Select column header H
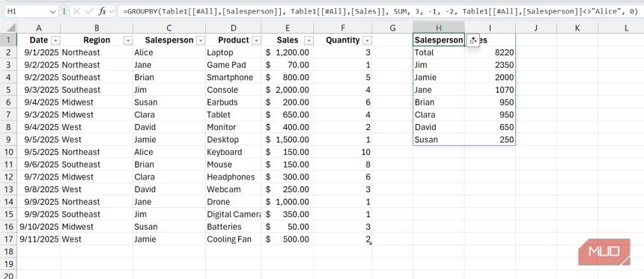Image resolution: width=644 pixels, height=279 pixels. [x=439, y=28]
